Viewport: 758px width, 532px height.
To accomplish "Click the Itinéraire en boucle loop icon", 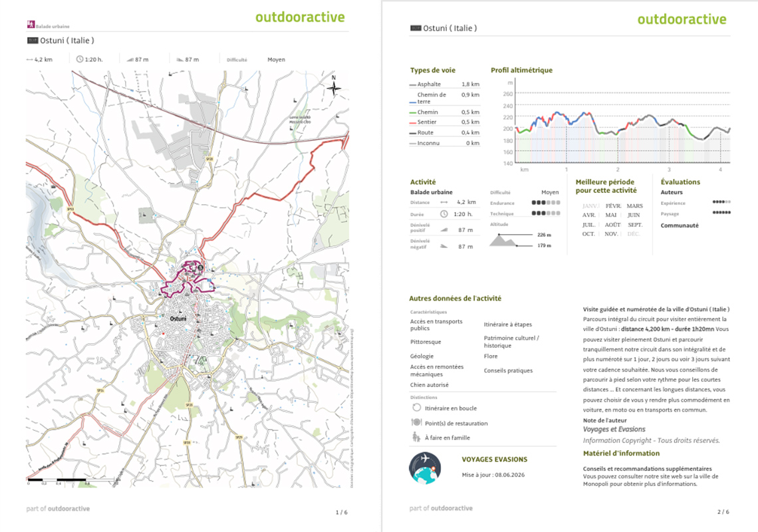I will 416,408.
